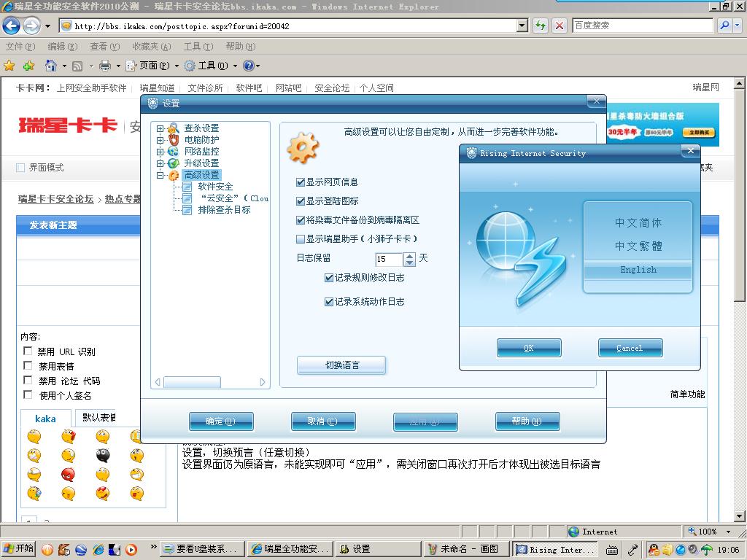
Task: Click the page vertical scrollbar thumb
Action: [739, 195]
